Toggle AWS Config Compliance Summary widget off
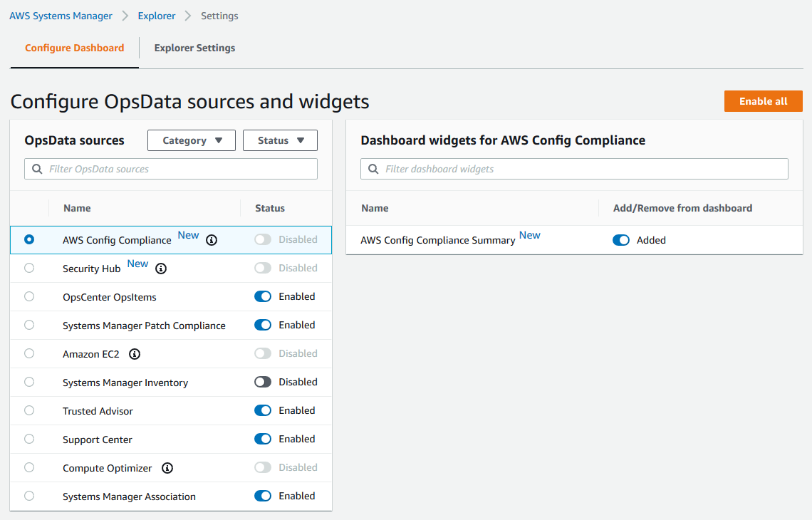 621,240
